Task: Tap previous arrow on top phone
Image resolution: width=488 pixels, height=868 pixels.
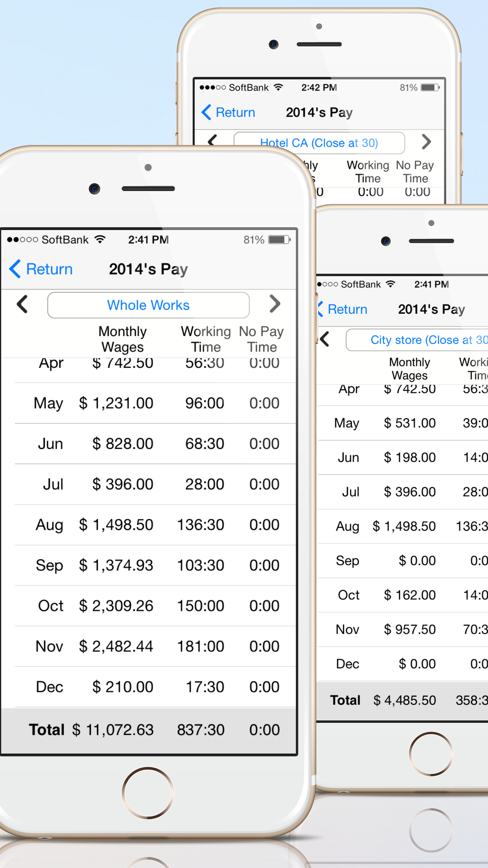Action: tap(213, 140)
